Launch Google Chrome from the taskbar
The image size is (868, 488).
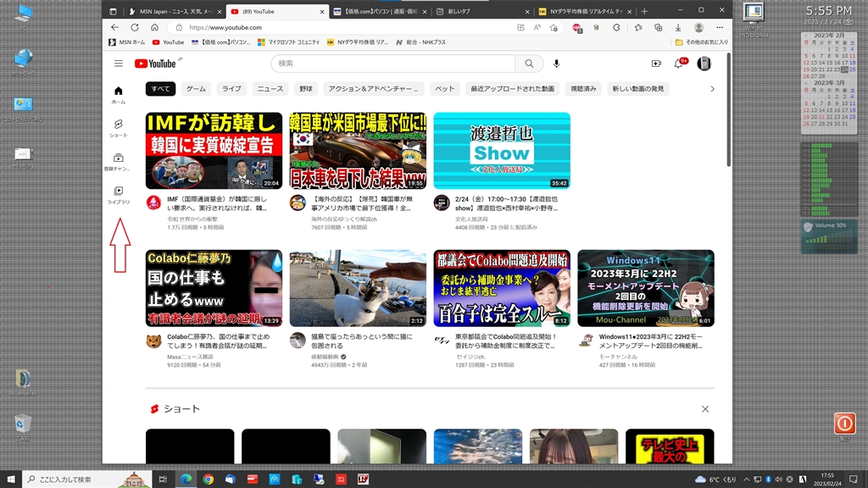click(209, 480)
